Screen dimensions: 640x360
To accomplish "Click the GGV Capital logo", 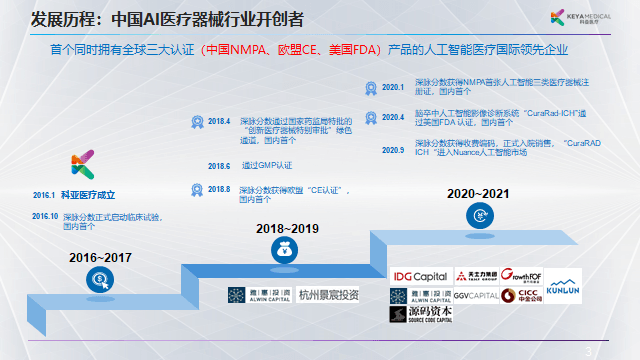I will (476, 296).
